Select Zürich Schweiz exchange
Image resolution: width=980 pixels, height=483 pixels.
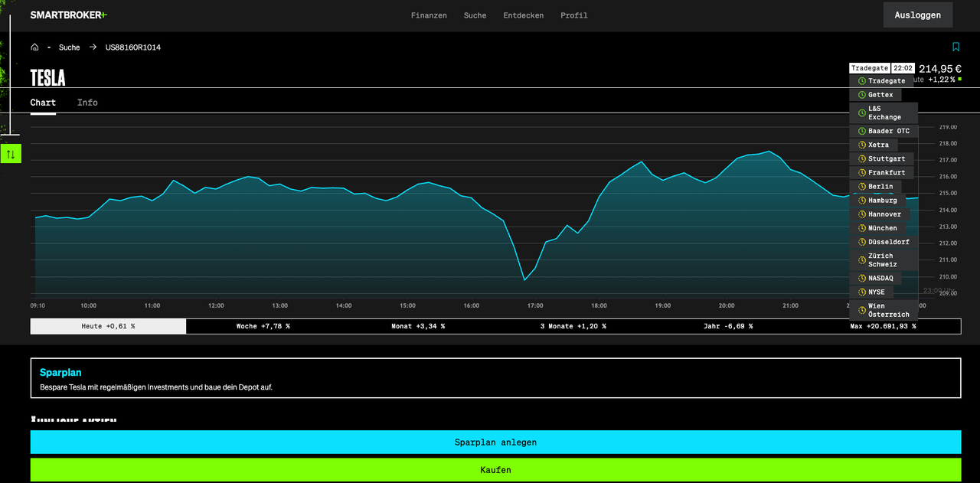884,259
